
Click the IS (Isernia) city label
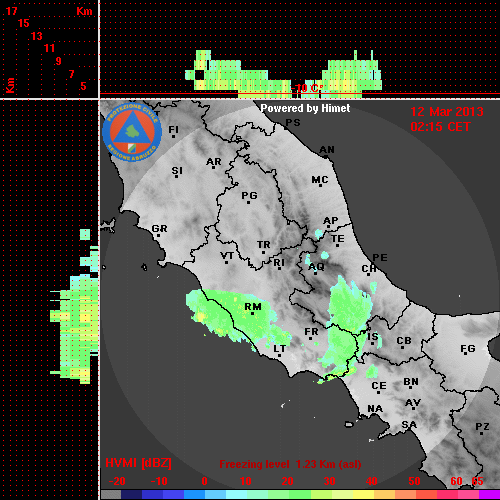373,337
